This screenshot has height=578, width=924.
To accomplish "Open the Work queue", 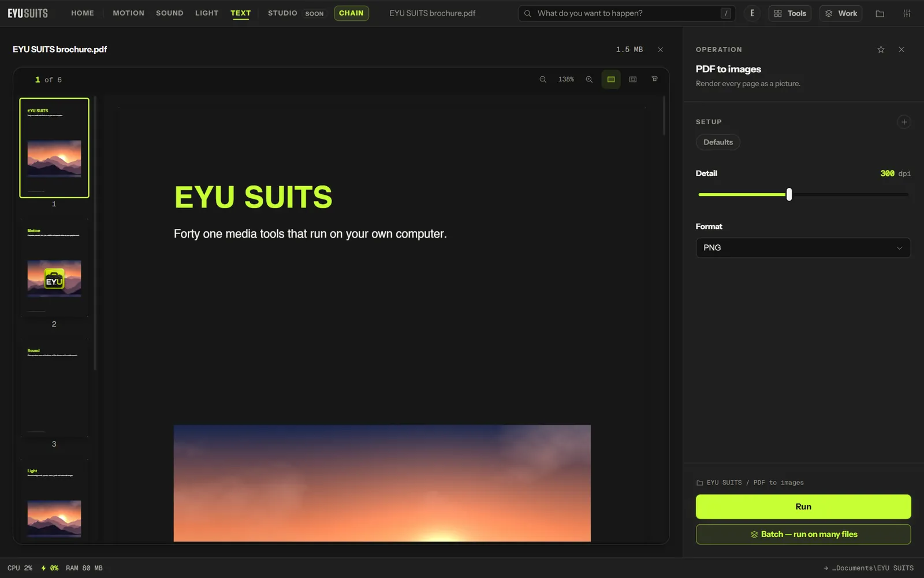I will point(841,13).
